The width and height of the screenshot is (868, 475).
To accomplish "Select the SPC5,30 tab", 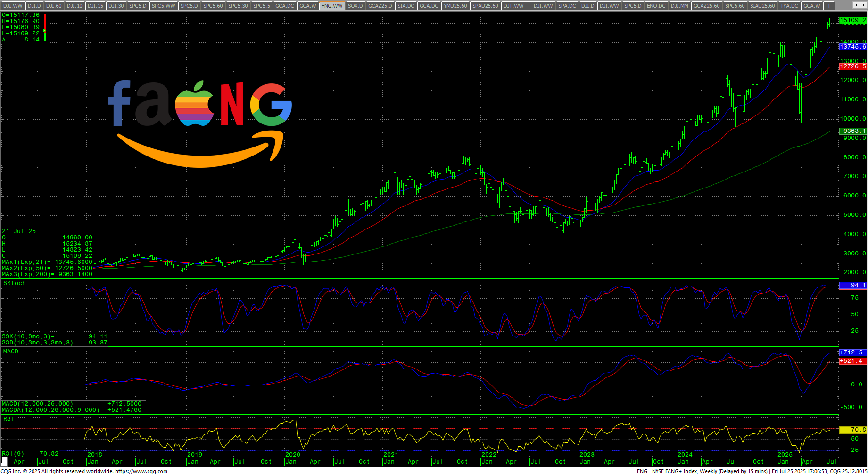I will pos(238,6).
